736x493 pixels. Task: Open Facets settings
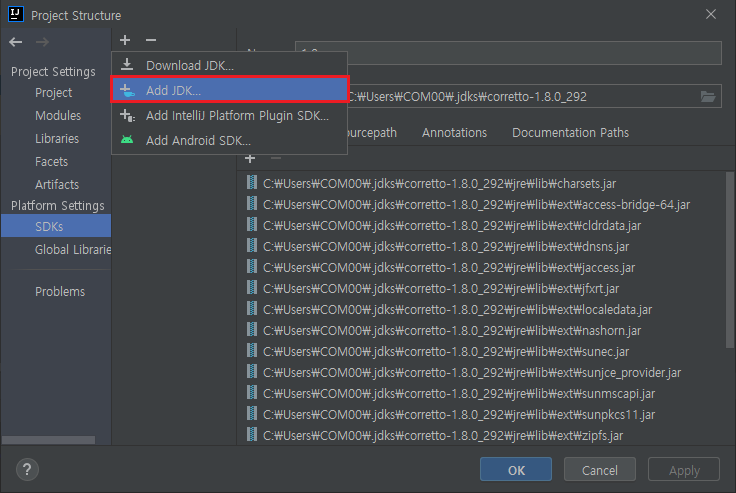point(52,162)
